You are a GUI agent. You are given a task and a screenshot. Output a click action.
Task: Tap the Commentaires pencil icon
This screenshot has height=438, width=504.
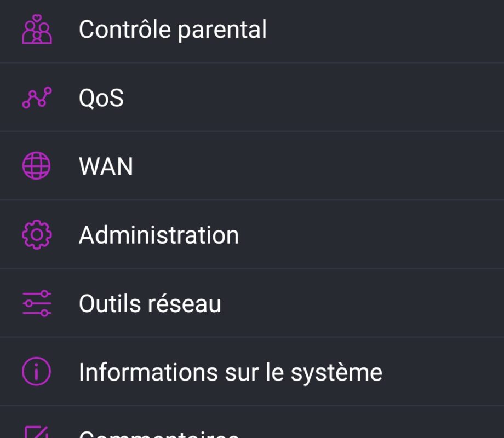pyautogui.click(x=36, y=431)
